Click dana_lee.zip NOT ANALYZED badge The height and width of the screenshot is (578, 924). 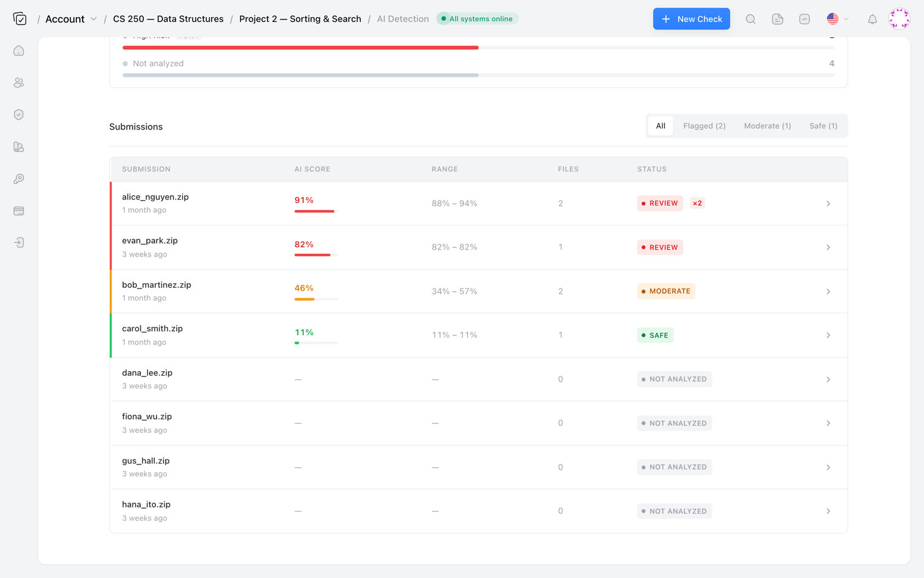[x=674, y=379]
